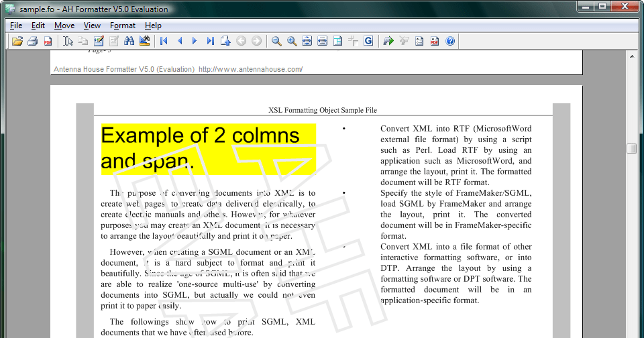Open the Help menu
644x338 pixels.
[153, 25]
